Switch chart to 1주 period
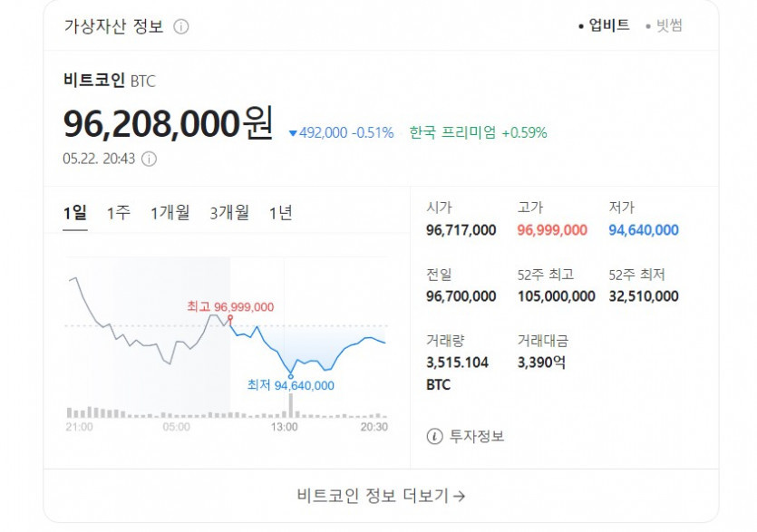The height and width of the screenshot is (532, 757). tap(119, 213)
